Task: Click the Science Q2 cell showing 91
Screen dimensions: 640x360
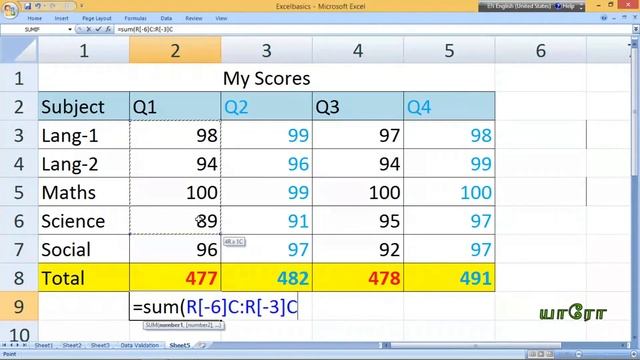Action: click(x=267, y=221)
